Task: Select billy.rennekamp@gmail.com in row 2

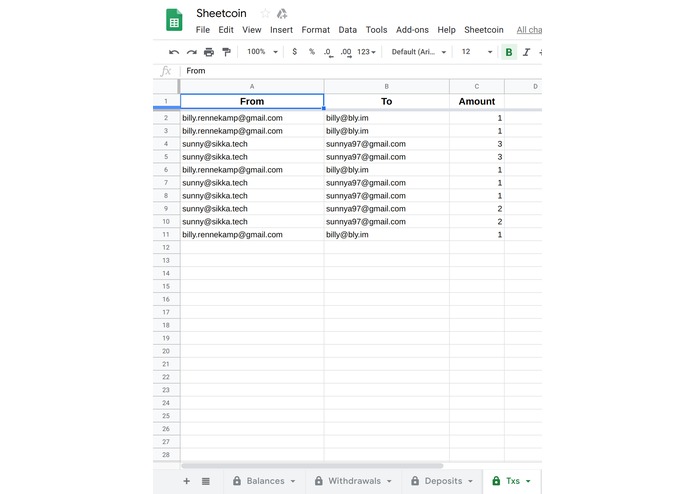Action: [x=252, y=118]
